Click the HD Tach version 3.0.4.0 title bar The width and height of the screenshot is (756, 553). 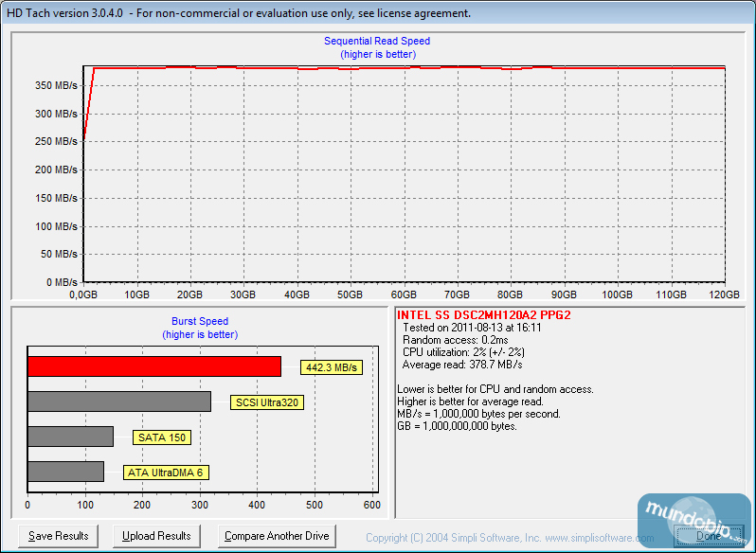pos(378,12)
